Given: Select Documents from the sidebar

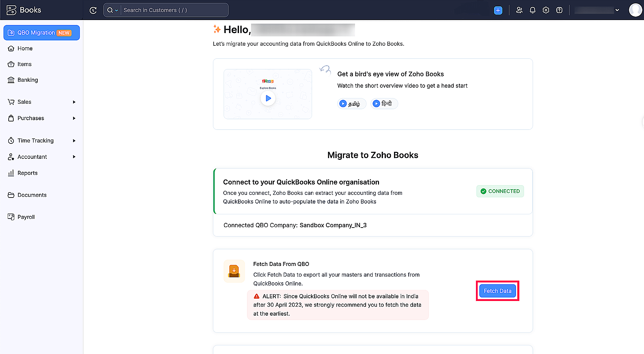Looking at the screenshot, I should tap(32, 195).
